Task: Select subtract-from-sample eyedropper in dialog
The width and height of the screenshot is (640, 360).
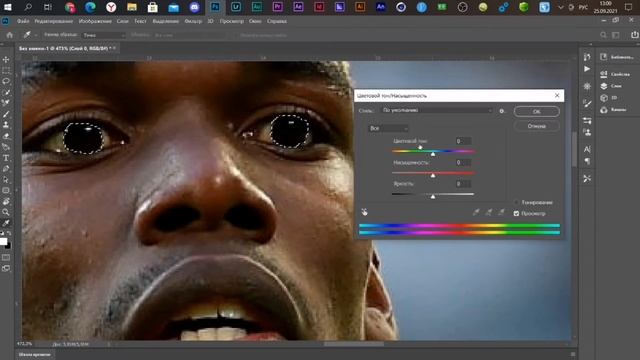Action: pos(501,212)
